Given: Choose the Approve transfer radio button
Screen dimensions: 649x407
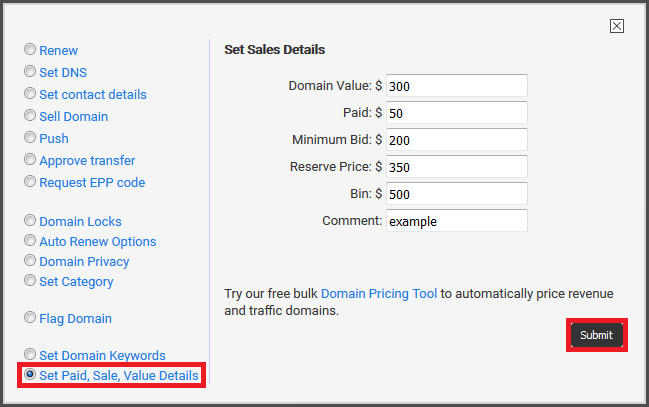Looking at the screenshot, I should [x=30, y=159].
